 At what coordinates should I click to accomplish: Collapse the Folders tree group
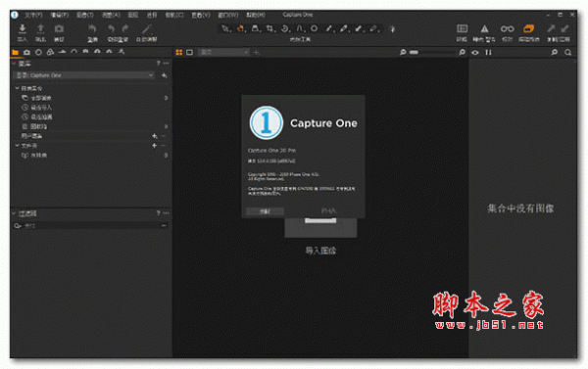click(17, 146)
